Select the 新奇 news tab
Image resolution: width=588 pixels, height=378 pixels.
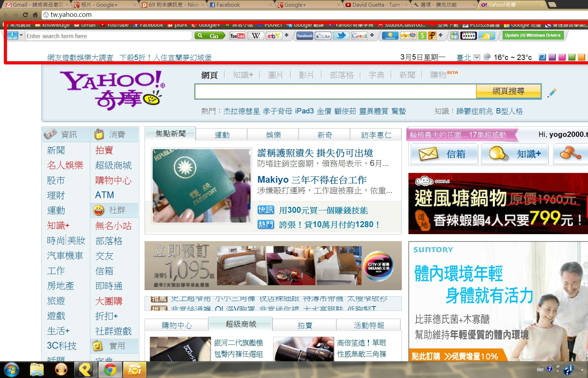pos(324,135)
